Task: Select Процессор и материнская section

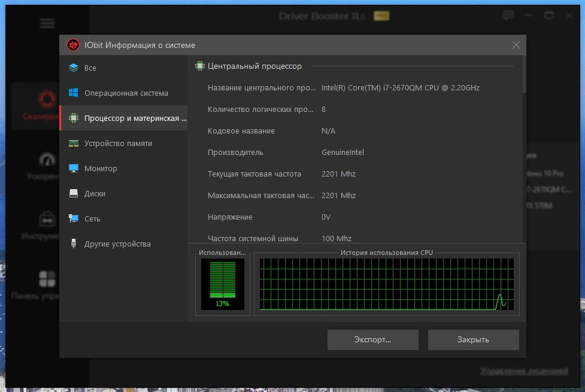Action: point(123,118)
